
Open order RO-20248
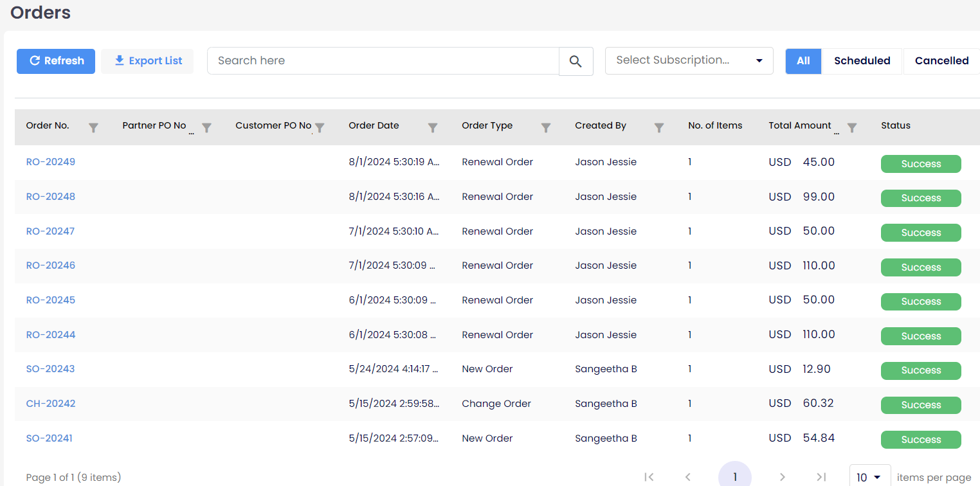point(51,197)
